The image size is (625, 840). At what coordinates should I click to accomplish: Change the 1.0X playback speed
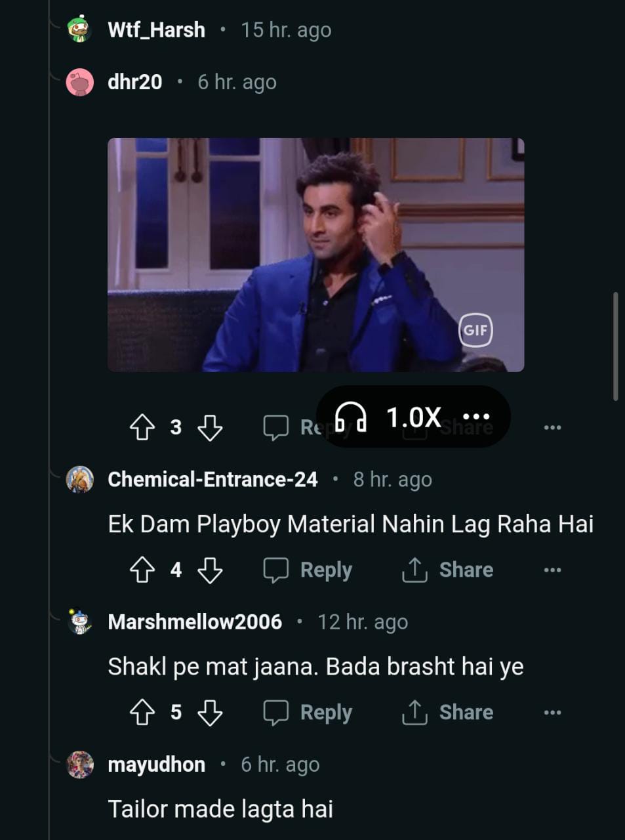click(413, 417)
